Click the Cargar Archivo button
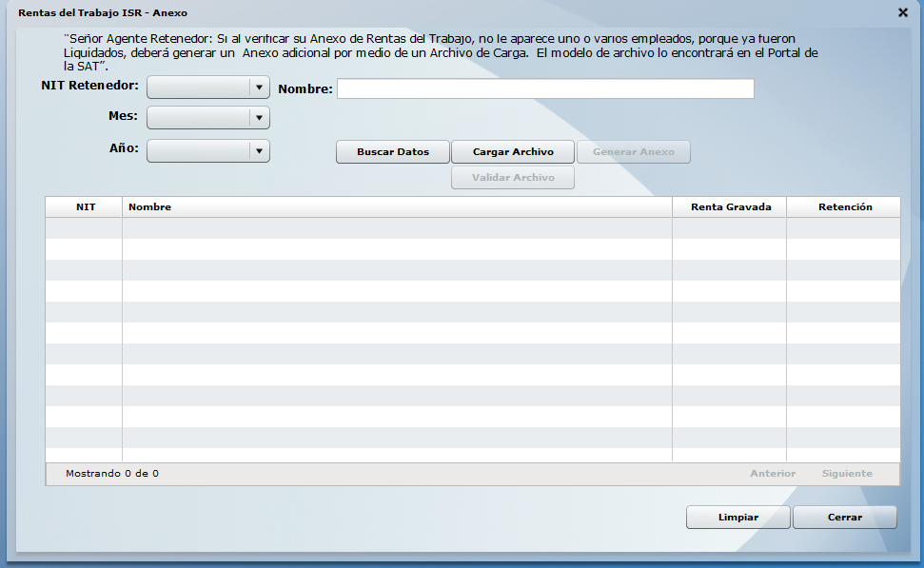924x568 pixels. pos(513,152)
